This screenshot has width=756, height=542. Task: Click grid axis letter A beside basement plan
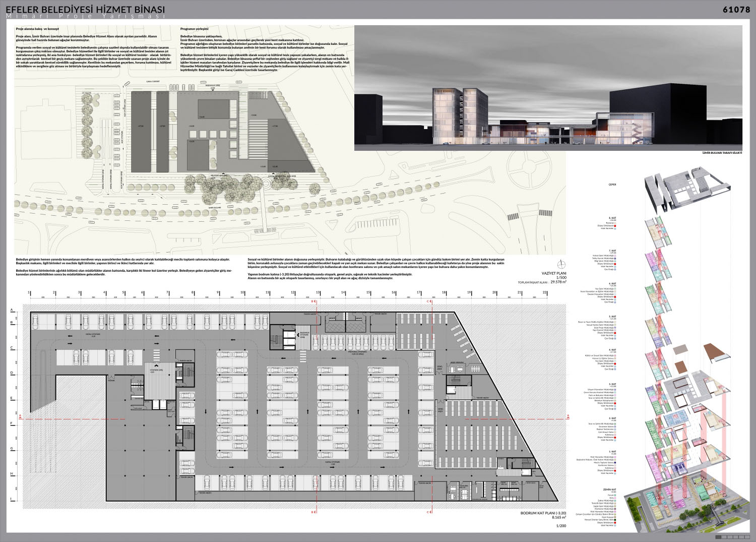point(11,310)
